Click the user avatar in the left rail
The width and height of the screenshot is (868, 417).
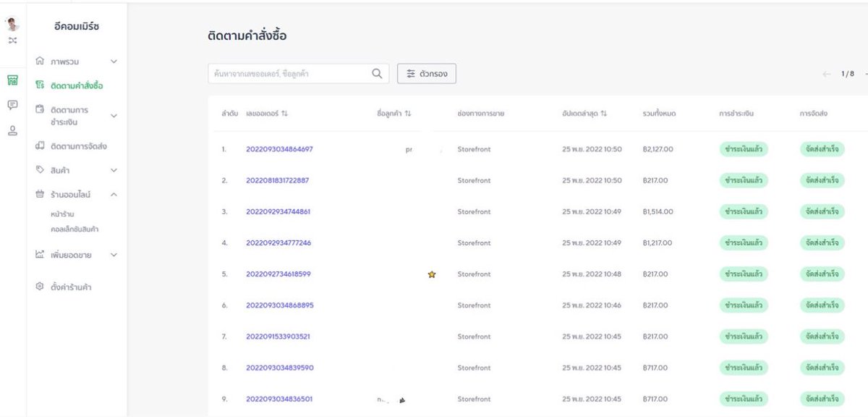pyautogui.click(x=12, y=24)
